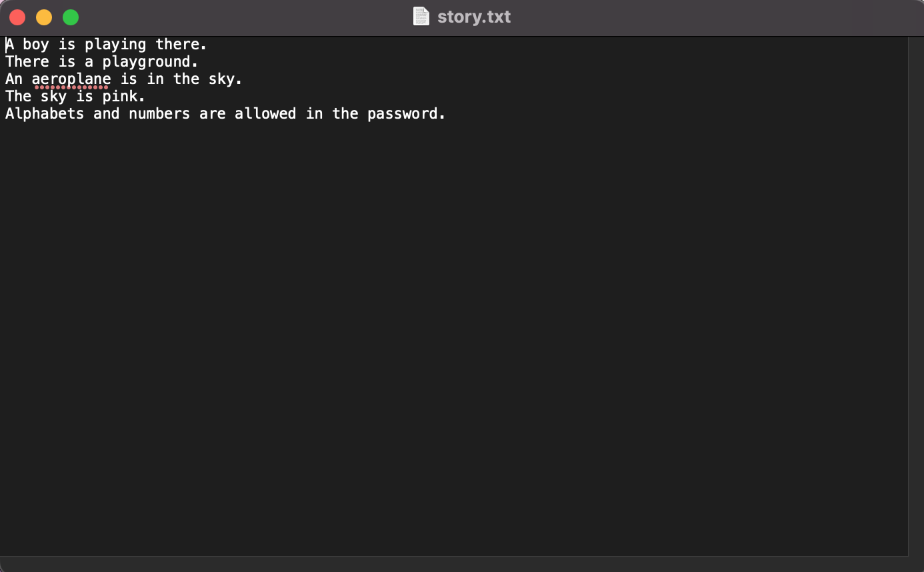Click the word pink in the text
This screenshot has height=572, width=924.
122,96
